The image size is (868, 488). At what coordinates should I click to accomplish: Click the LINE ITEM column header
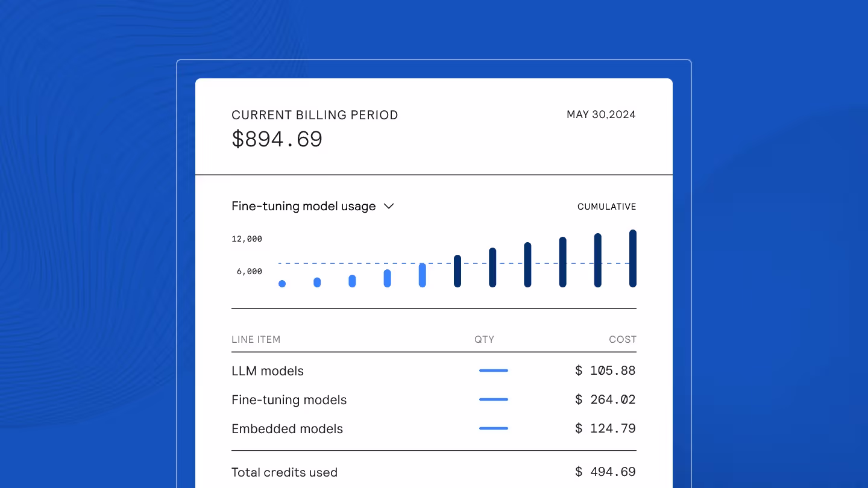coord(256,340)
